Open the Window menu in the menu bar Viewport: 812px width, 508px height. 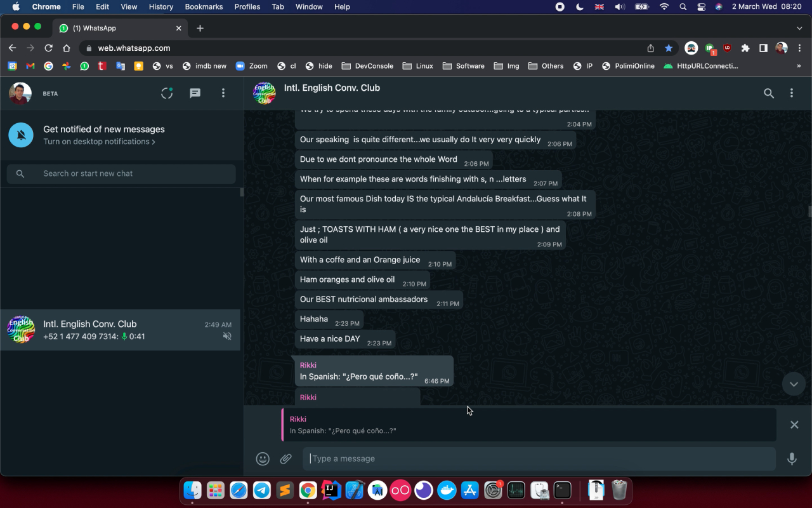(310, 7)
